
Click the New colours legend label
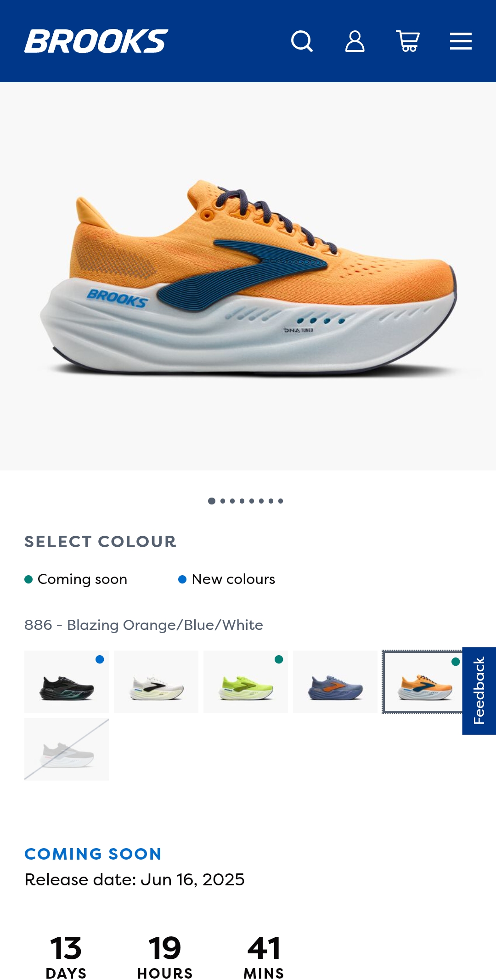pyautogui.click(x=233, y=579)
